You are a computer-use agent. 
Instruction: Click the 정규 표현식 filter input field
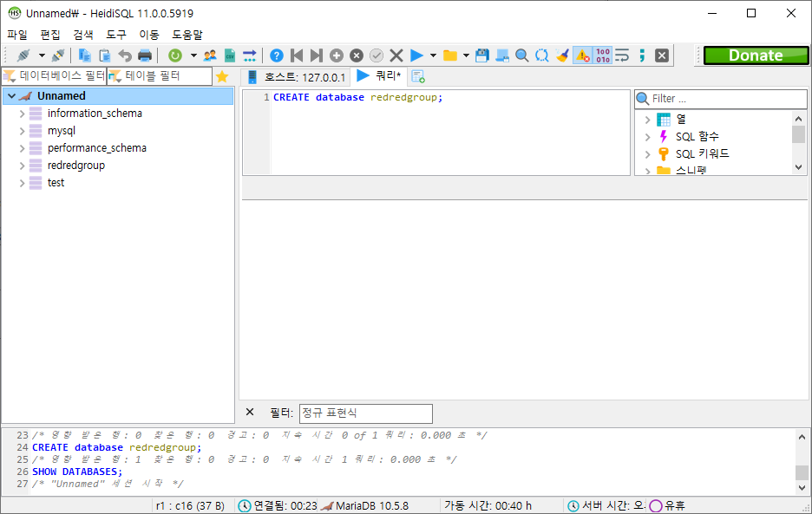[365, 413]
